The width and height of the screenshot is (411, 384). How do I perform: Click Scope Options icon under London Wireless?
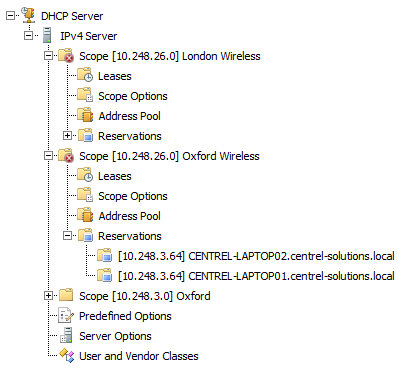click(85, 95)
